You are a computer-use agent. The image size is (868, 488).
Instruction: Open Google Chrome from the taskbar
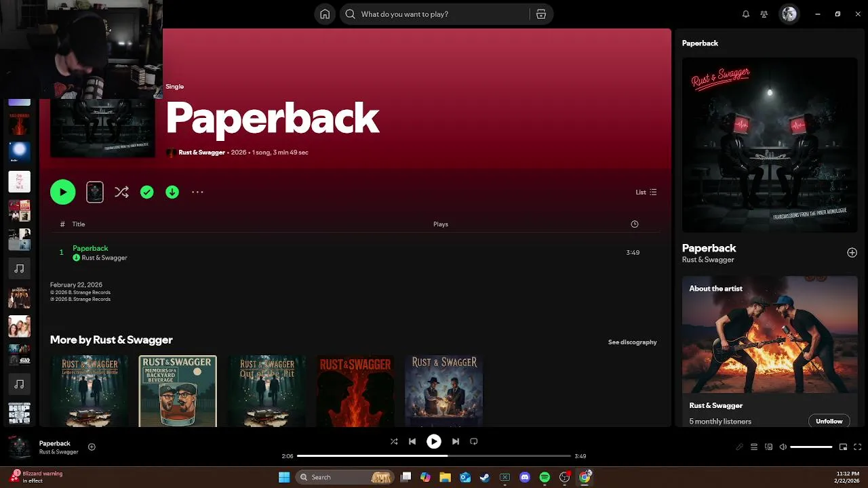tap(585, 477)
